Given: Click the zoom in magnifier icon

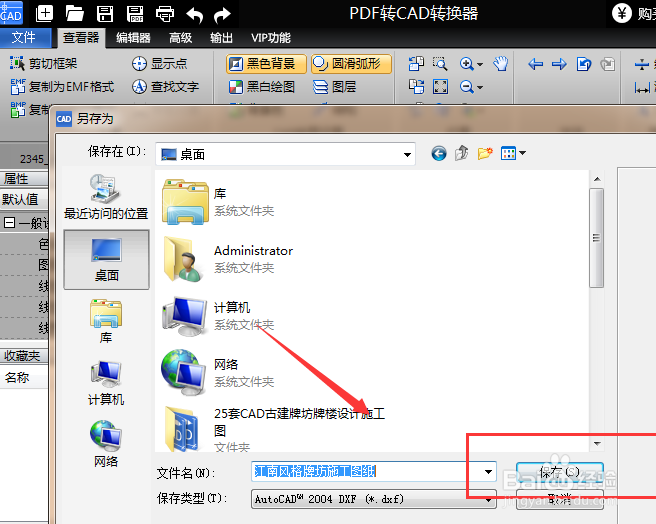Looking at the screenshot, I should tap(466, 64).
